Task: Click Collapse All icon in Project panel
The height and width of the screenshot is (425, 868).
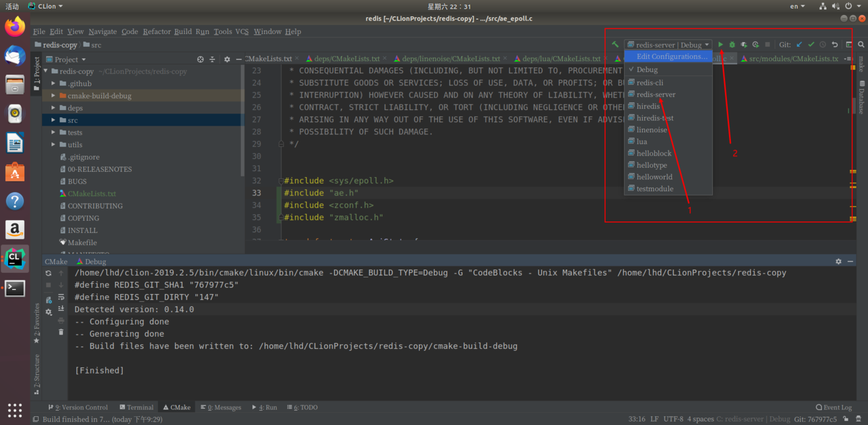Action: 212,59
